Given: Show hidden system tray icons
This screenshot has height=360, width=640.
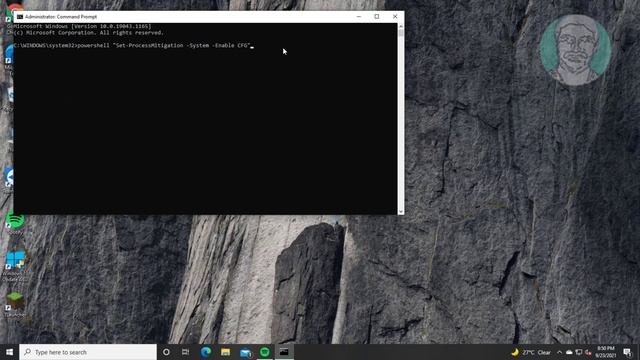Looking at the screenshot, I should click(x=559, y=352).
